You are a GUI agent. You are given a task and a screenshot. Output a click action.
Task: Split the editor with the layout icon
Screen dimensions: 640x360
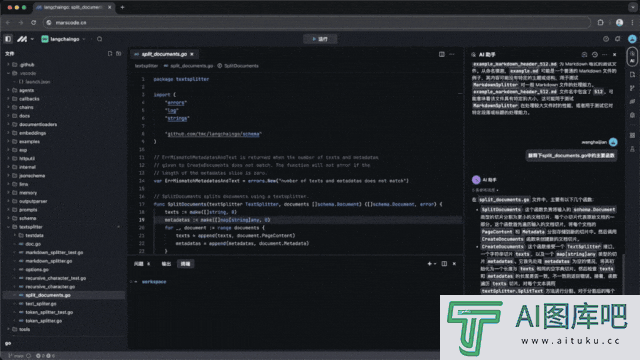[x=442, y=54]
